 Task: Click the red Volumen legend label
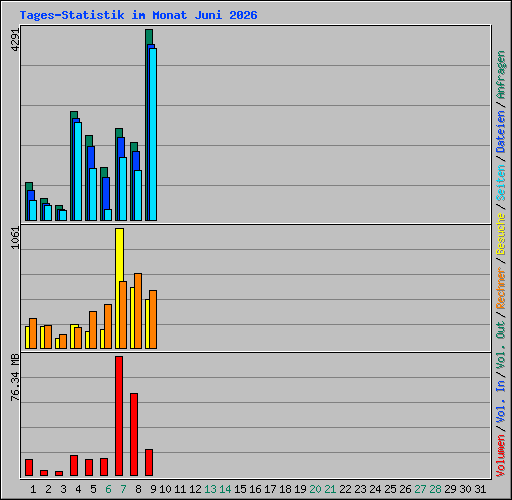[501, 456]
